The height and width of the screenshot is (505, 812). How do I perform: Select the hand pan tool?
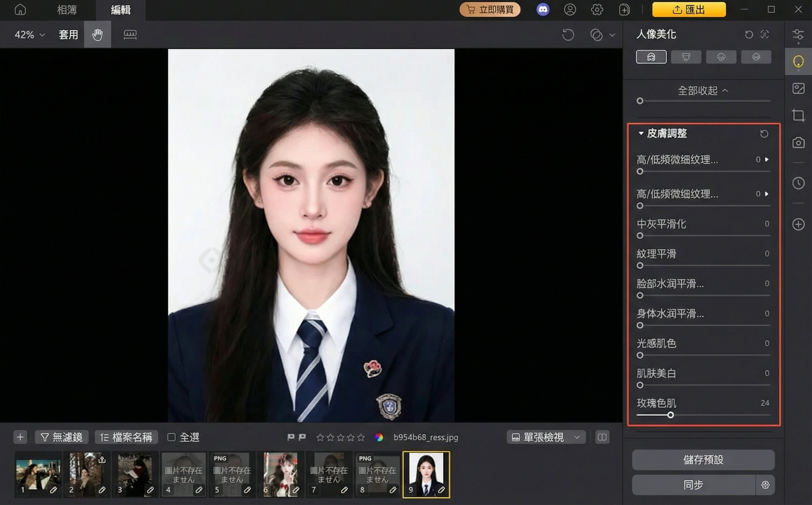coord(97,34)
